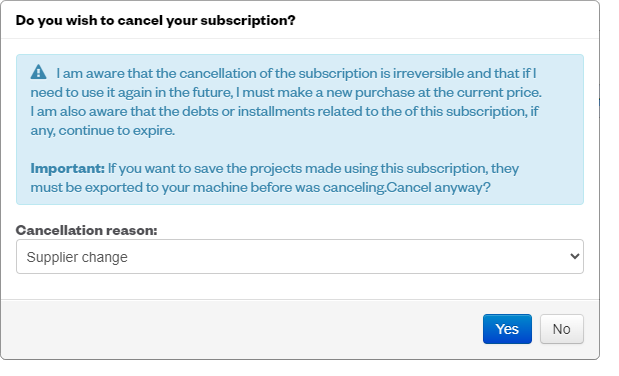Click the 'Supplier change' selected option text
The width and height of the screenshot is (619, 376).
[x=77, y=257]
